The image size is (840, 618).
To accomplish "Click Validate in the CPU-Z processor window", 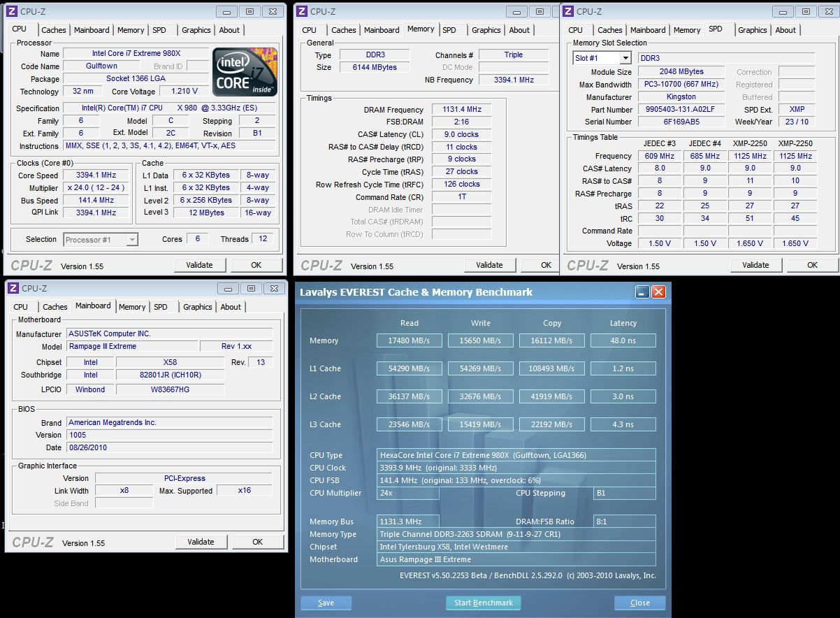I will point(199,265).
